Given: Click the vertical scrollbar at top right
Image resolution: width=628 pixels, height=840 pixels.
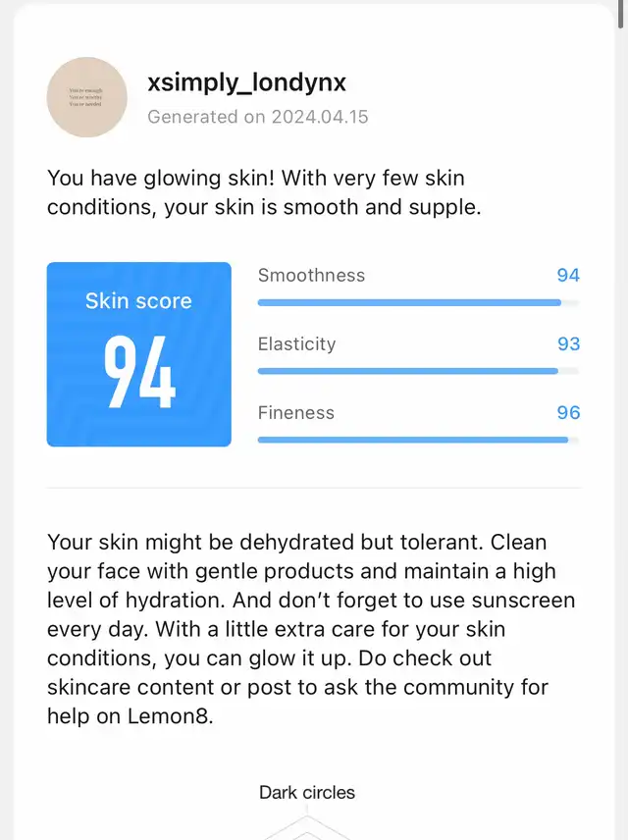Looking at the screenshot, I should tap(621, 14).
